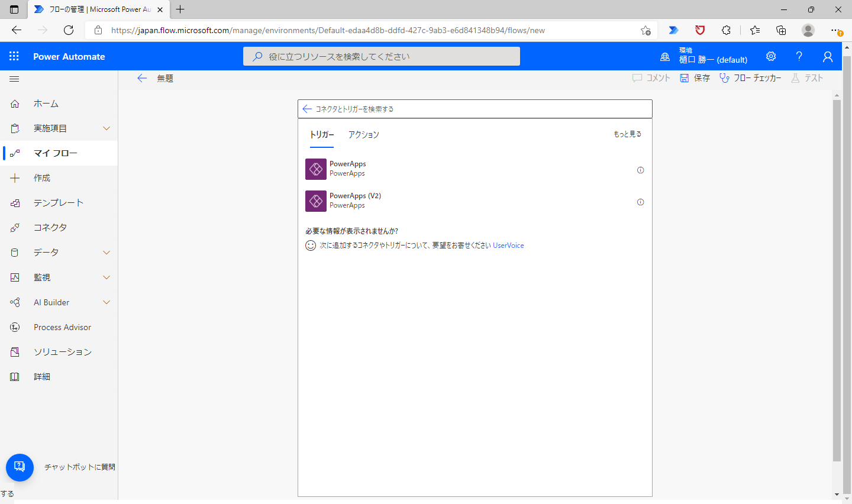Open the browser extensions puzzle icon
Viewport: 852px width, 504px height.
tap(726, 30)
